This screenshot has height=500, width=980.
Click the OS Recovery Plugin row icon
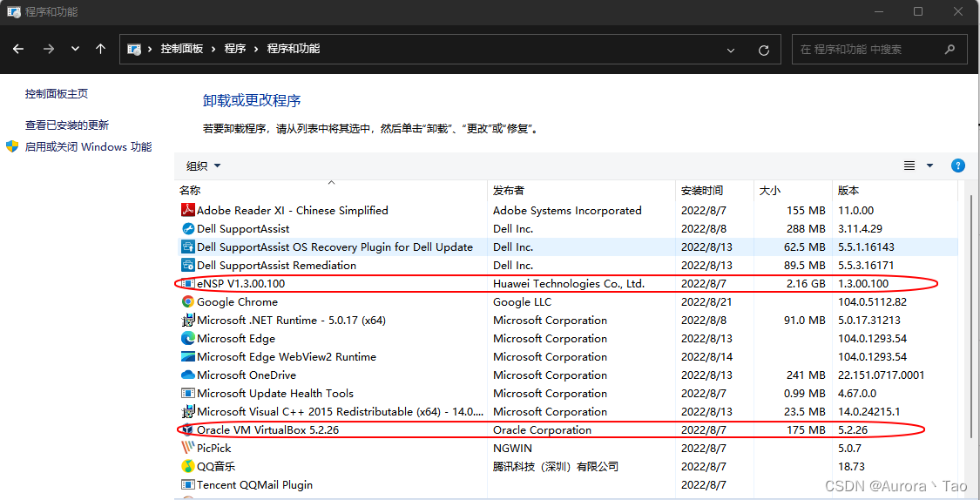pyautogui.click(x=188, y=247)
